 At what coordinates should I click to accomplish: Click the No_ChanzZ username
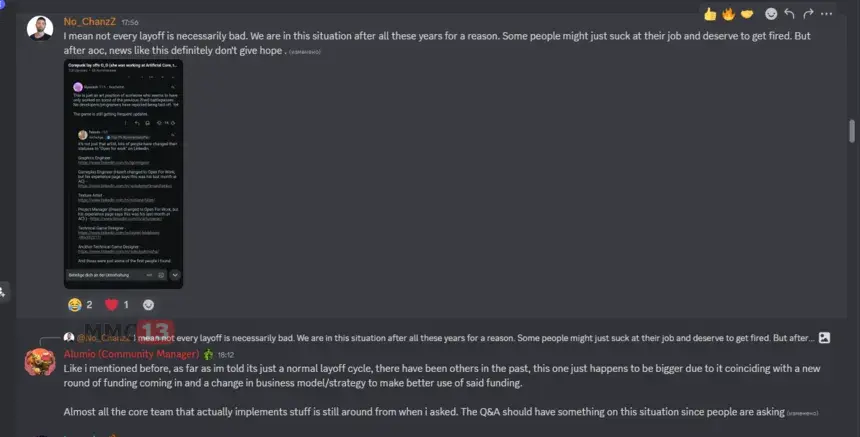pyautogui.click(x=89, y=20)
